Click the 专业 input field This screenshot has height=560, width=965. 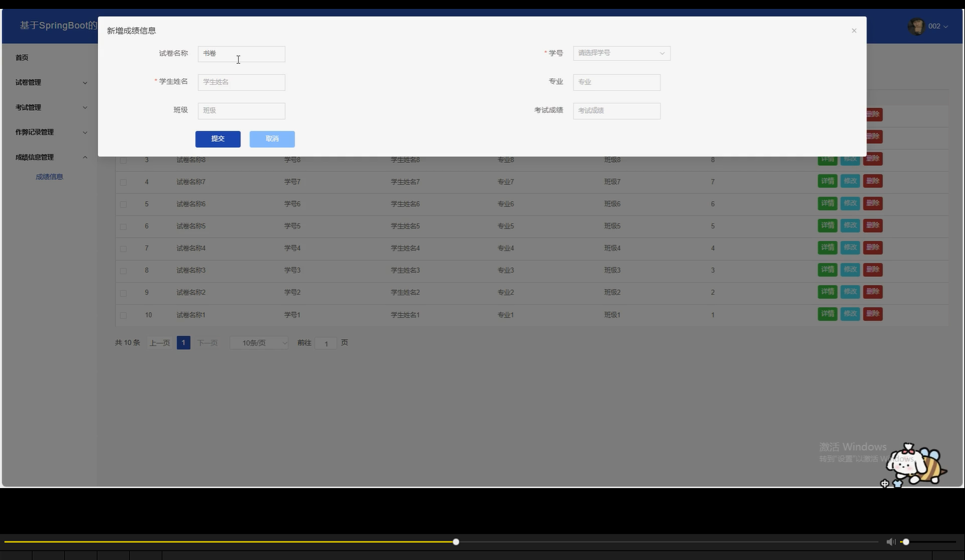point(617,82)
